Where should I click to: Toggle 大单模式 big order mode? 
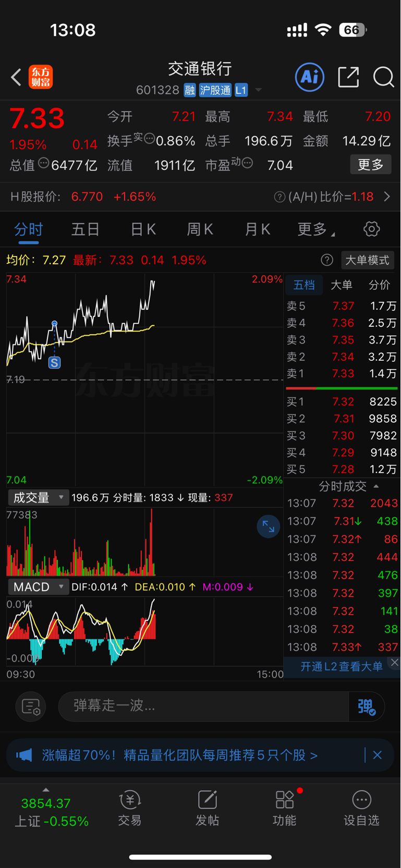367,260
